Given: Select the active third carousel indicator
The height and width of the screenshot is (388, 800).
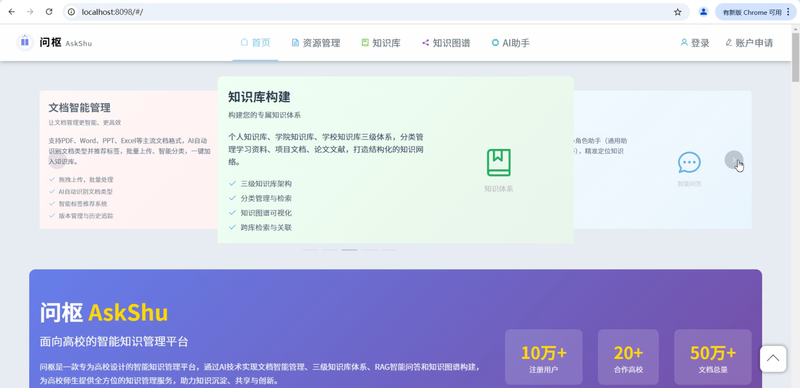Looking at the screenshot, I should [349, 250].
